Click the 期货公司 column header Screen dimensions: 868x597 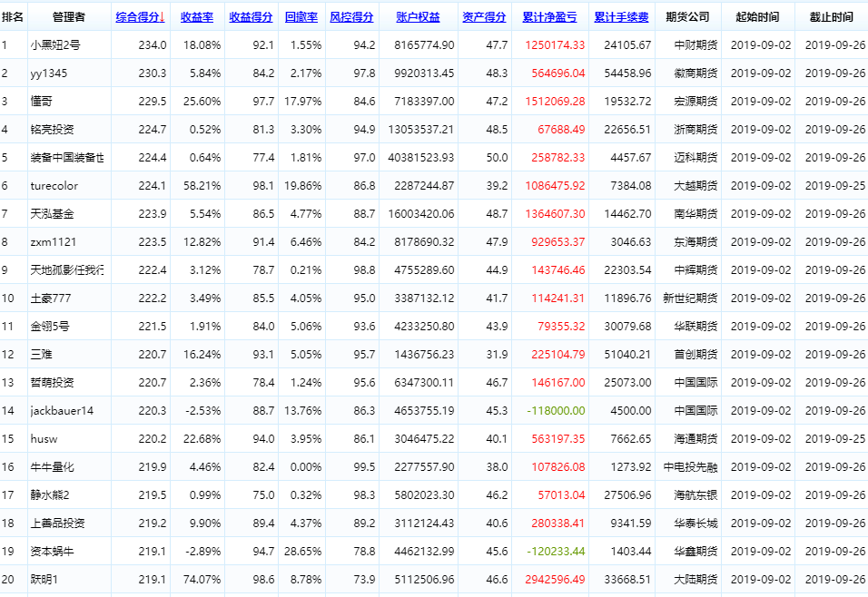[x=687, y=17]
